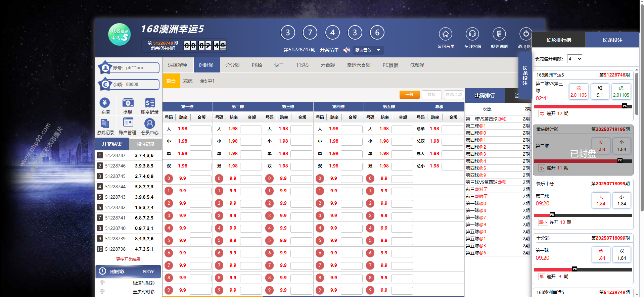Open 游戏记录 game records icon
This screenshot has width=644, height=297.
click(x=105, y=123)
